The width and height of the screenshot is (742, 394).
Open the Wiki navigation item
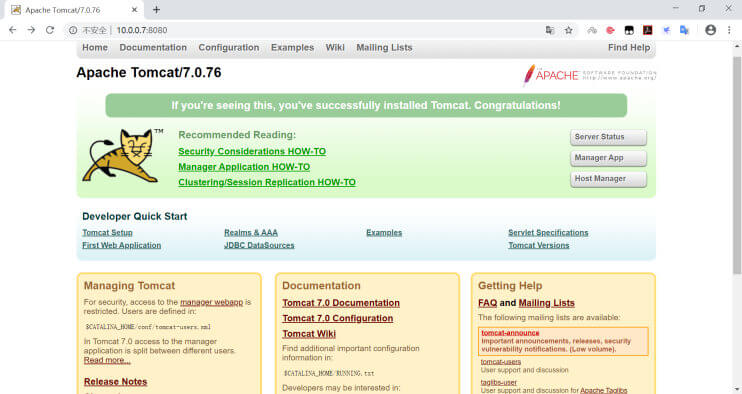pyautogui.click(x=335, y=47)
